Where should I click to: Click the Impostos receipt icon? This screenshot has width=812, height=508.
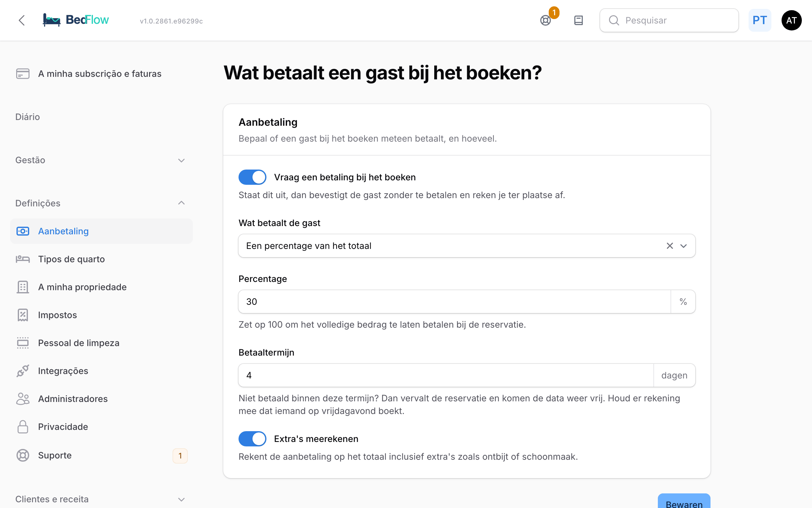point(23,315)
